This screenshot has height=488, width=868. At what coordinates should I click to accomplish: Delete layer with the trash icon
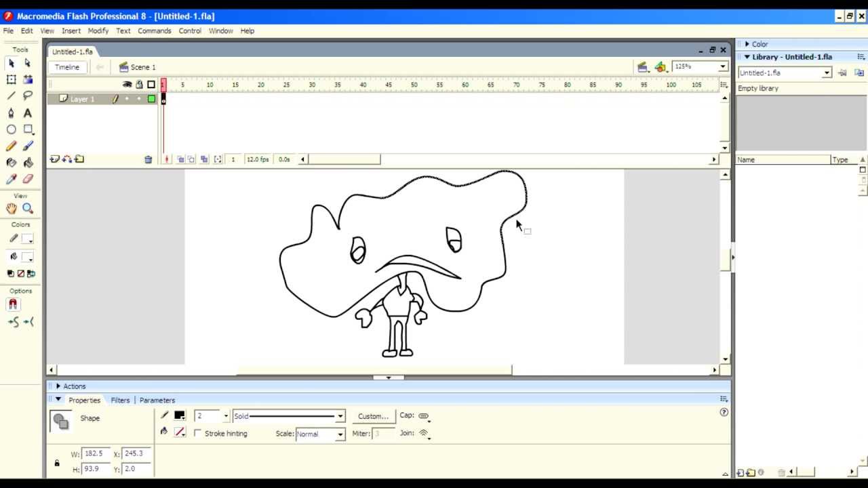click(148, 159)
